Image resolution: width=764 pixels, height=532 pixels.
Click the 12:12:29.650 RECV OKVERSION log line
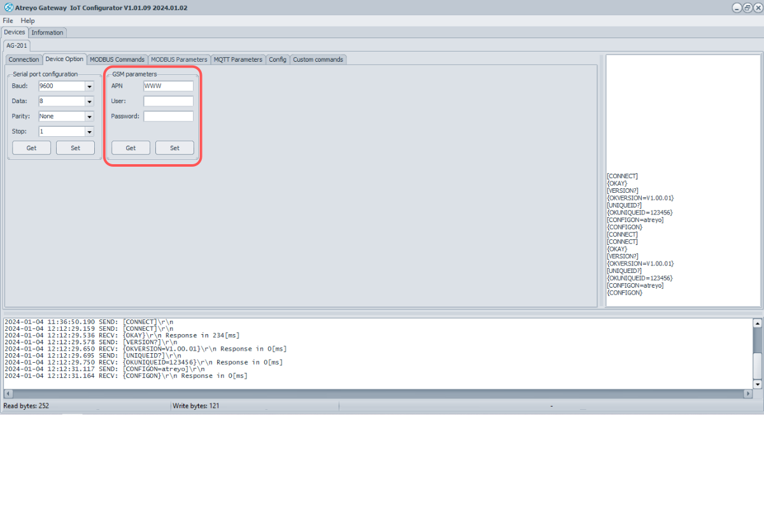pyautogui.click(x=145, y=349)
